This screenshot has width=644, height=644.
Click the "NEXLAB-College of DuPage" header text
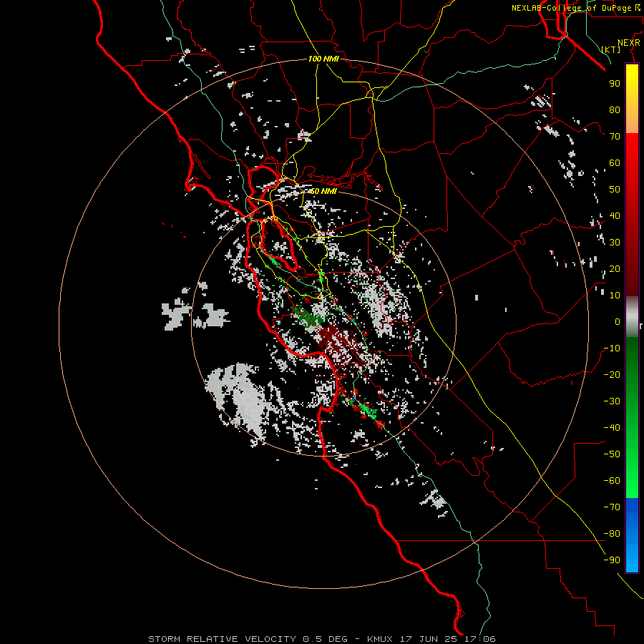coord(571,8)
